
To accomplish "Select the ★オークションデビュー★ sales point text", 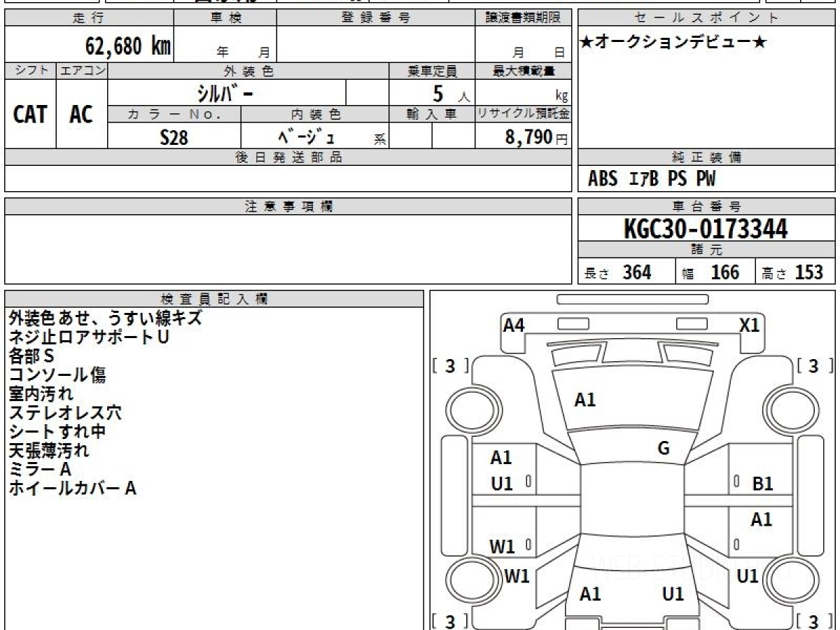I will 673,43.
